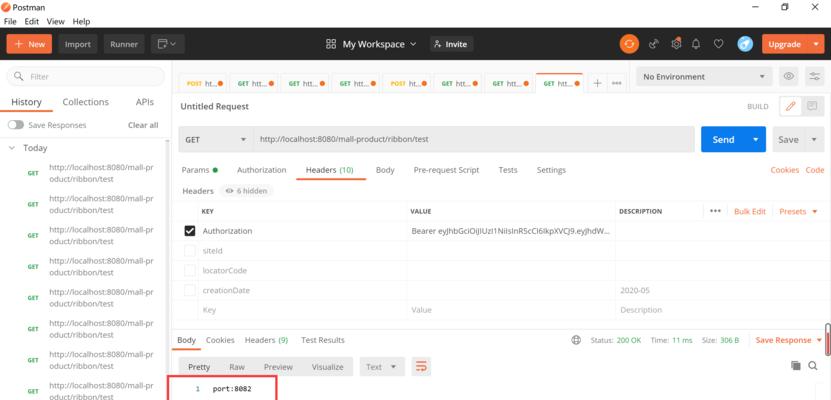Open the new window dropdown icon in toolbar

coord(167,44)
